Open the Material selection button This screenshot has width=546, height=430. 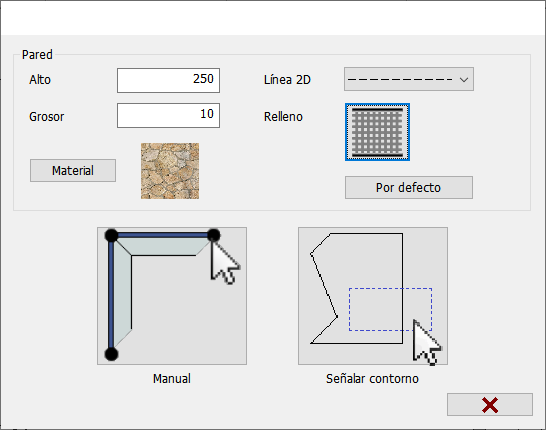(x=73, y=171)
